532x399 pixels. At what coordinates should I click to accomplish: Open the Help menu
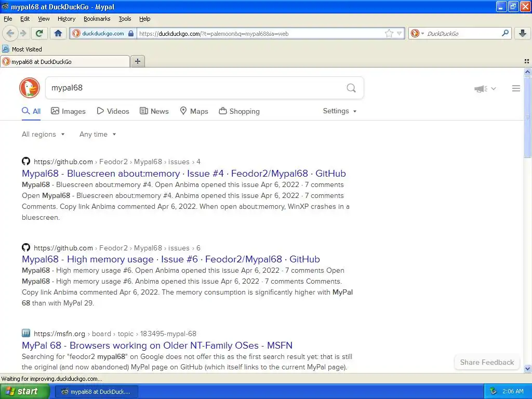144,19
